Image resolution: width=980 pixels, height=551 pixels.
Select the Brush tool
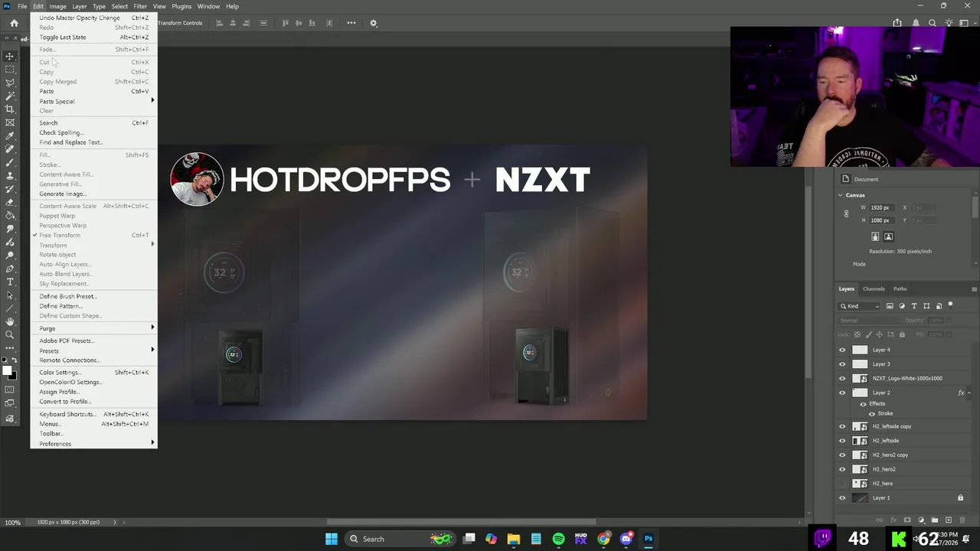(x=10, y=162)
